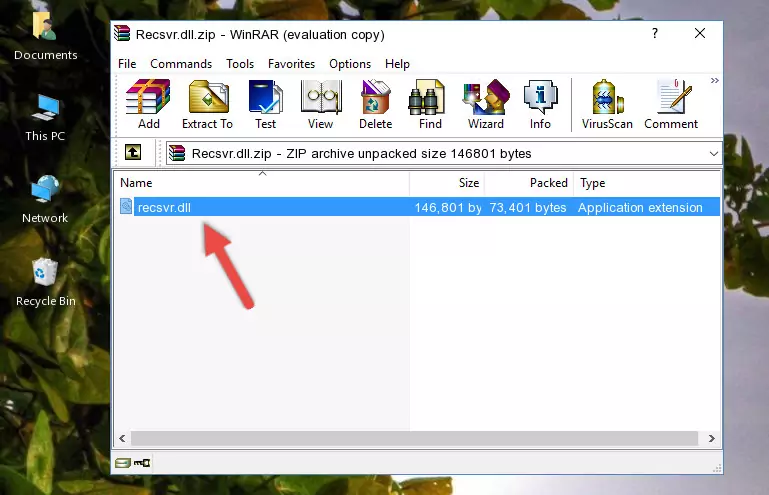The image size is (769, 495).
Task: Open the Help menu
Action: pos(397,64)
